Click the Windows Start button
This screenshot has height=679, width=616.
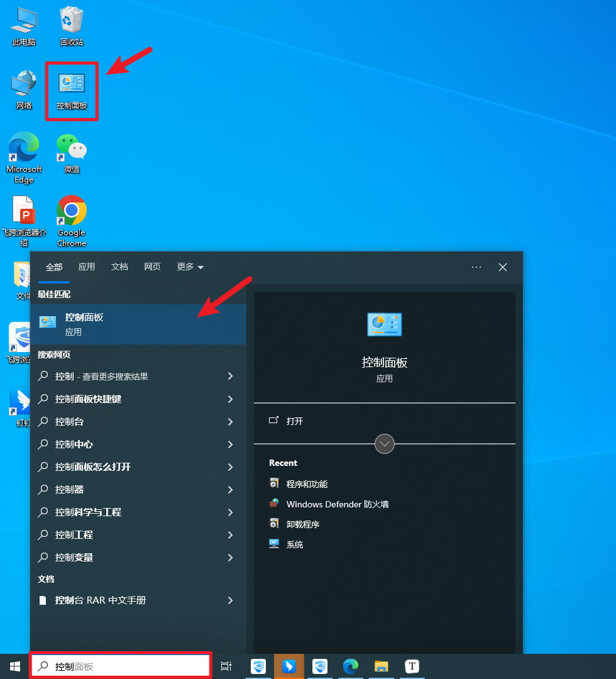(14, 666)
